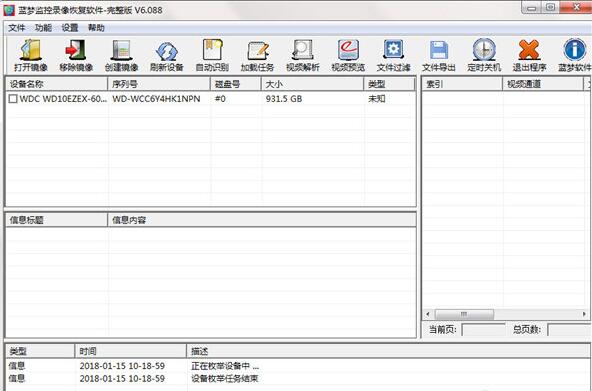Click the 类型 column header in device list
The height and width of the screenshot is (391, 592).
[x=390, y=84]
